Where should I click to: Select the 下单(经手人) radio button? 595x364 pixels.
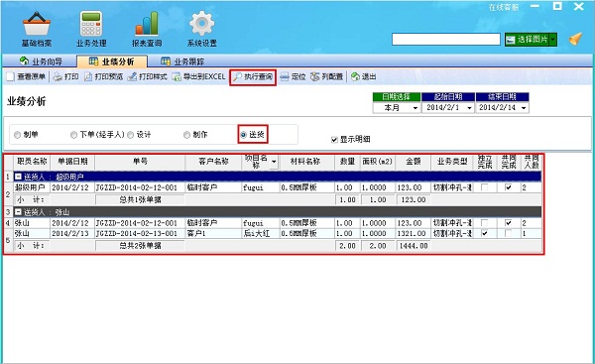pos(73,135)
